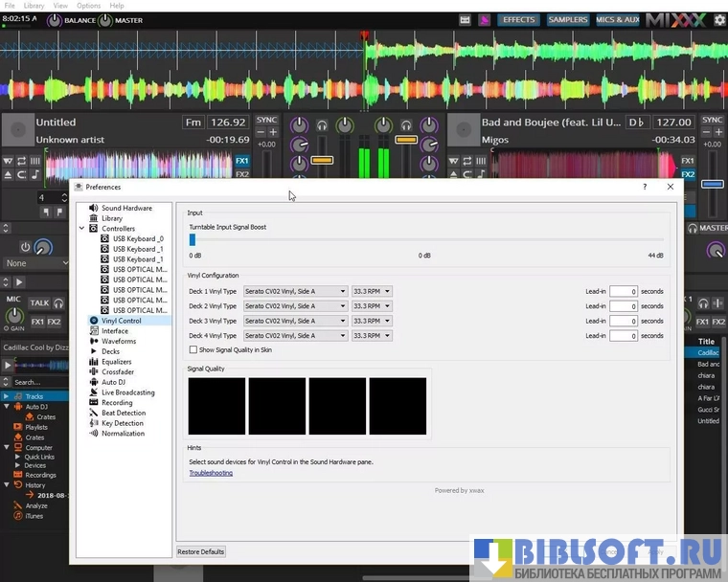
Task: Toggle the microphone TALK button
Action: click(39, 302)
